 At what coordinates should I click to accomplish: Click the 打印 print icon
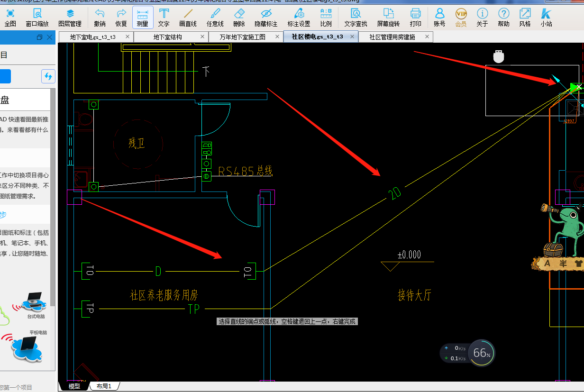click(x=415, y=18)
